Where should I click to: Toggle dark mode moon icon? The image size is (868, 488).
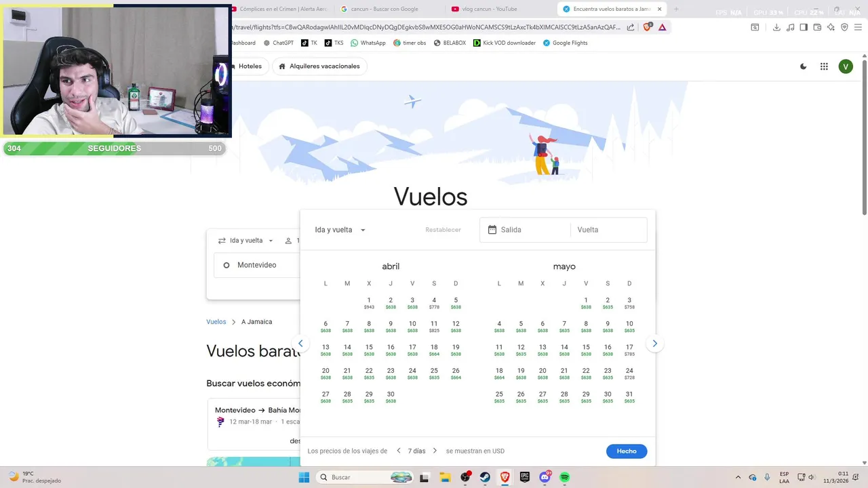point(804,66)
